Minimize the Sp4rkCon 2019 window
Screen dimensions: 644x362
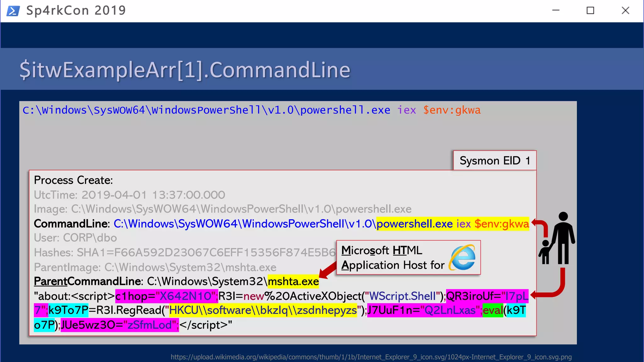(x=556, y=10)
